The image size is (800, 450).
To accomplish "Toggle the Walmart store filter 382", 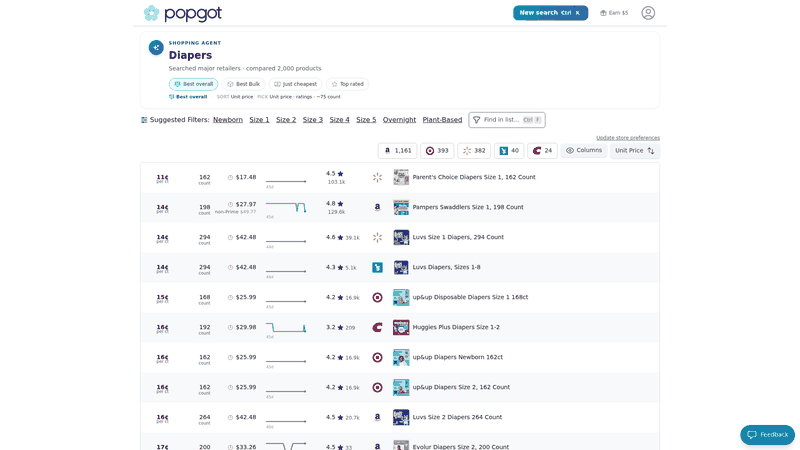I will [x=474, y=151].
